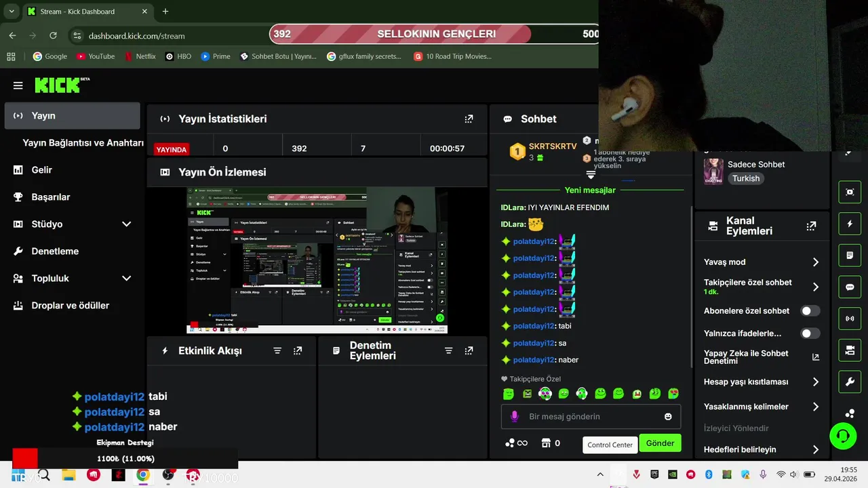The width and height of the screenshot is (868, 488).
Task: Open the chat points infinity icon
Action: [517, 443]
